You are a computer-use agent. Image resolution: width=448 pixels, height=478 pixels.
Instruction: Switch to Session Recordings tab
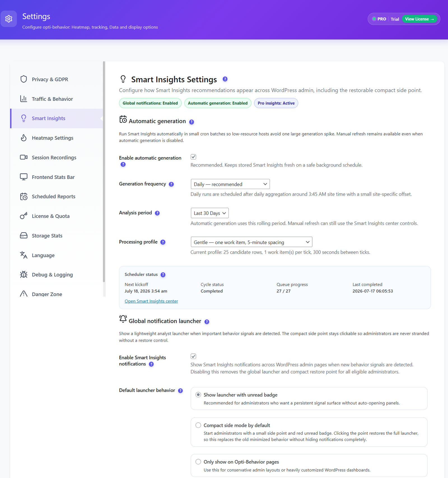click(x=57, y=157)
